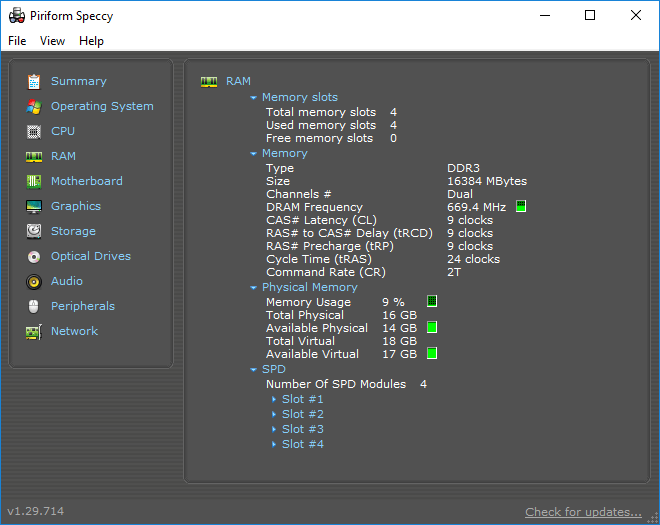Image resolution: width=660 pixels, height=525 pixels.
Task: Click the Command Rate (CR) label
Action: 326,272
